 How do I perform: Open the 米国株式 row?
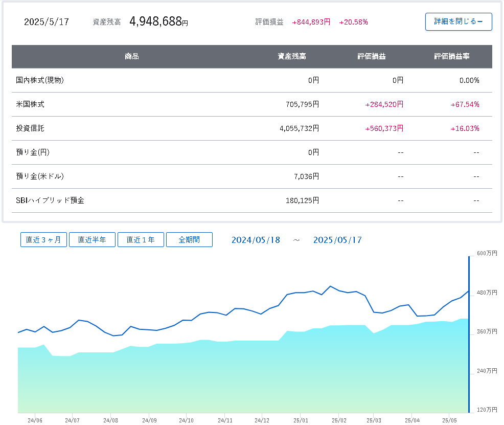(30, 104)
